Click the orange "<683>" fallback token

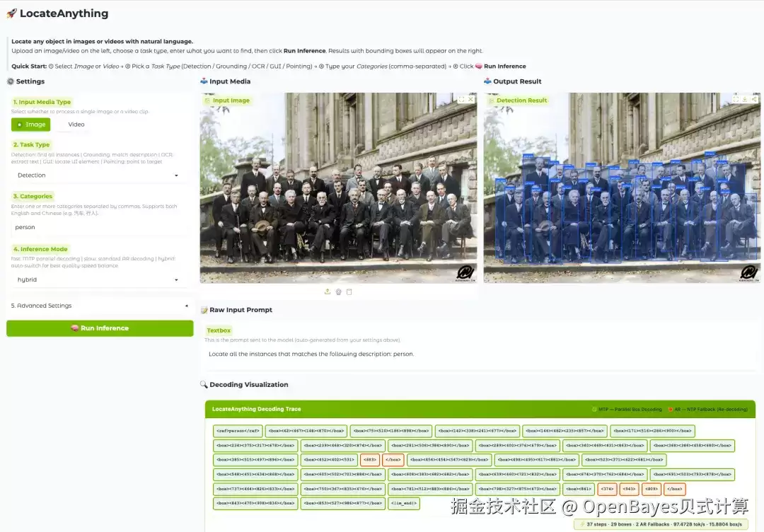click(370, 460)
